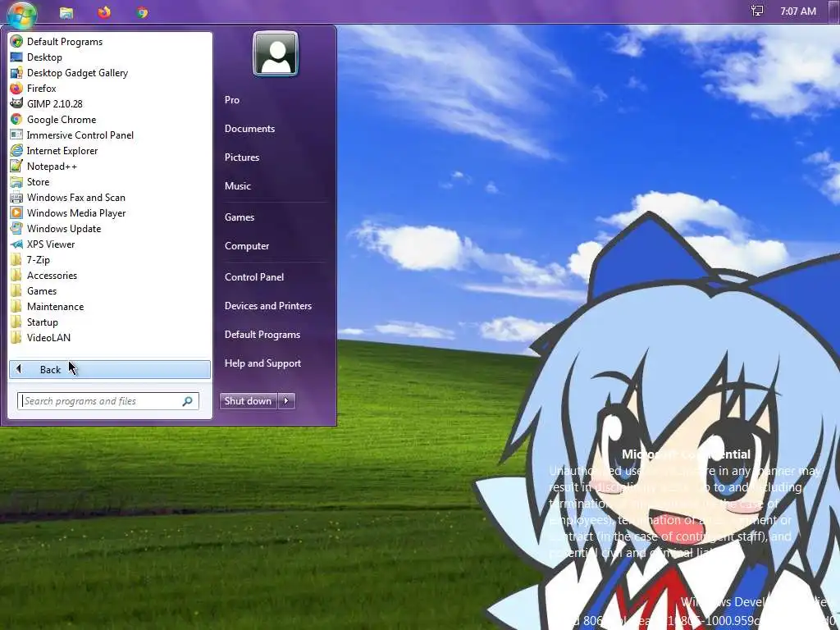Click the Windows Fax and Scan icon

pyautogui.click(x=16, y=197)
